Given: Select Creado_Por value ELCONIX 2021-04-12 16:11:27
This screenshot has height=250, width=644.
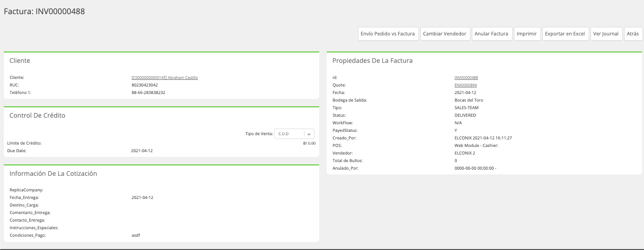Looking at the screenshot, I should click(x=483, y=138).
